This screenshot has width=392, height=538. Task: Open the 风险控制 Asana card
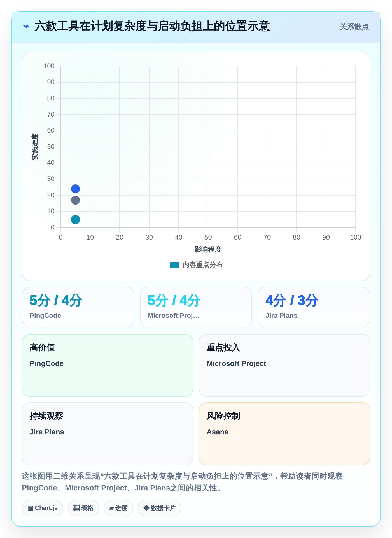(284, 434)
